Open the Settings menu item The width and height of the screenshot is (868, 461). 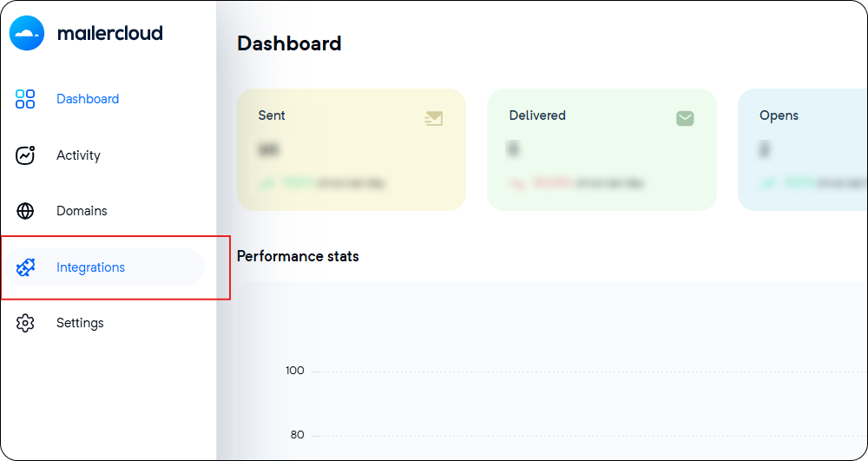click(80, 323)
